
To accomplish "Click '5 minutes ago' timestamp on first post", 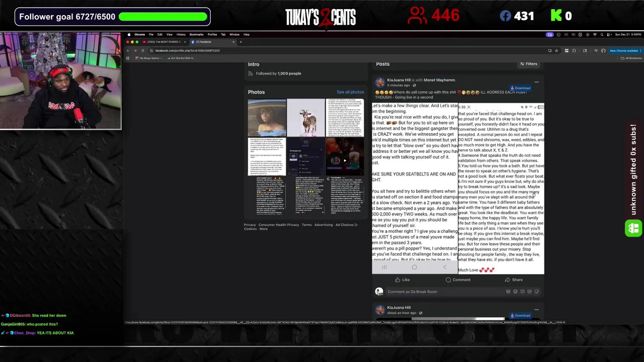I will coord(398,85).
